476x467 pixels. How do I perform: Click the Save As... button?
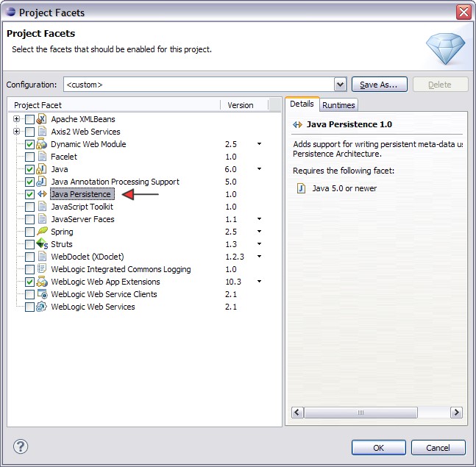click(379, 85)
